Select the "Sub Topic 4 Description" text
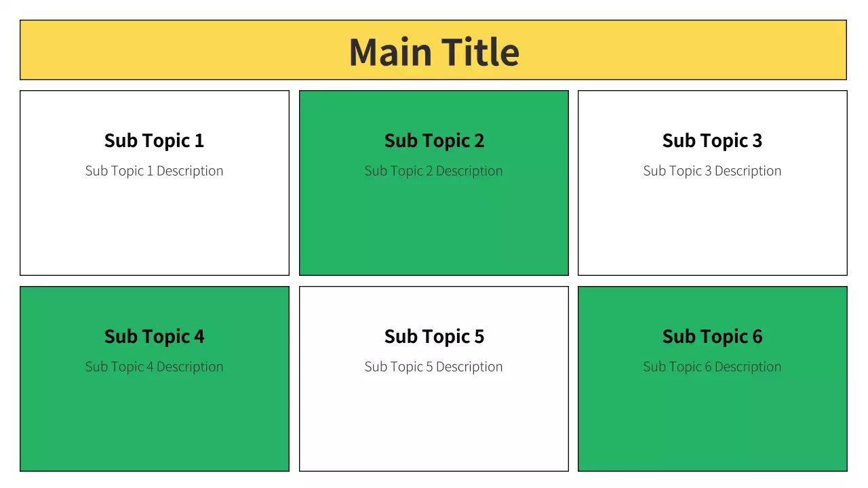The height and width of the screenshot is (488, 868). click(x=154, y=367)
